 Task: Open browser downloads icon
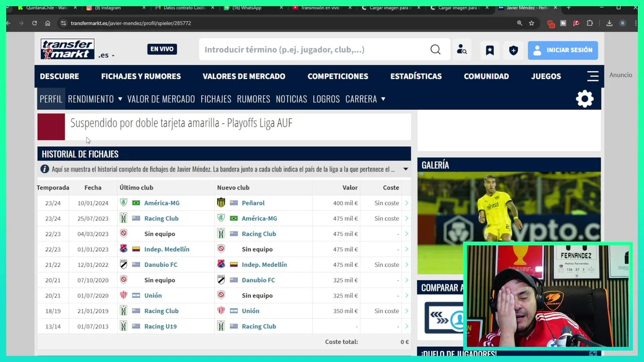(609, 23)
